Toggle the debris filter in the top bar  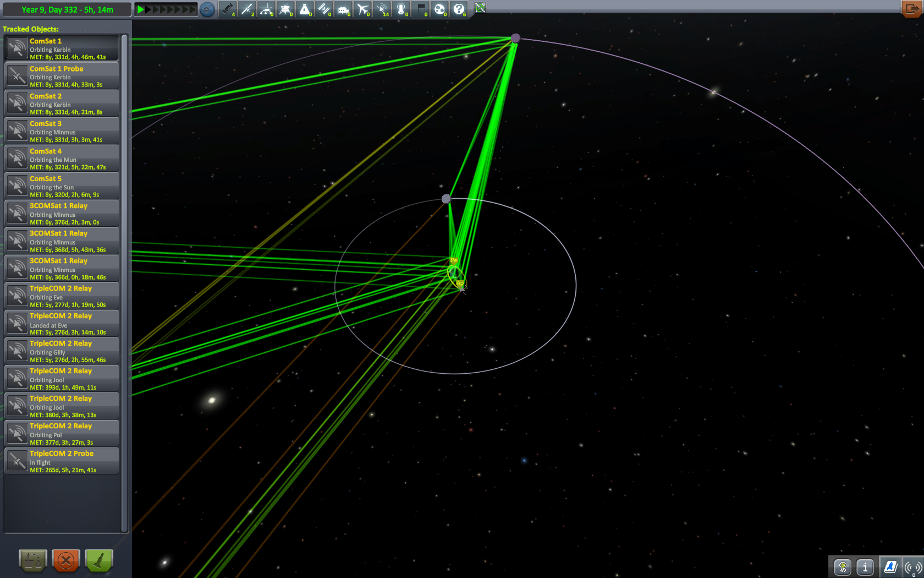(x=228, y=9)
